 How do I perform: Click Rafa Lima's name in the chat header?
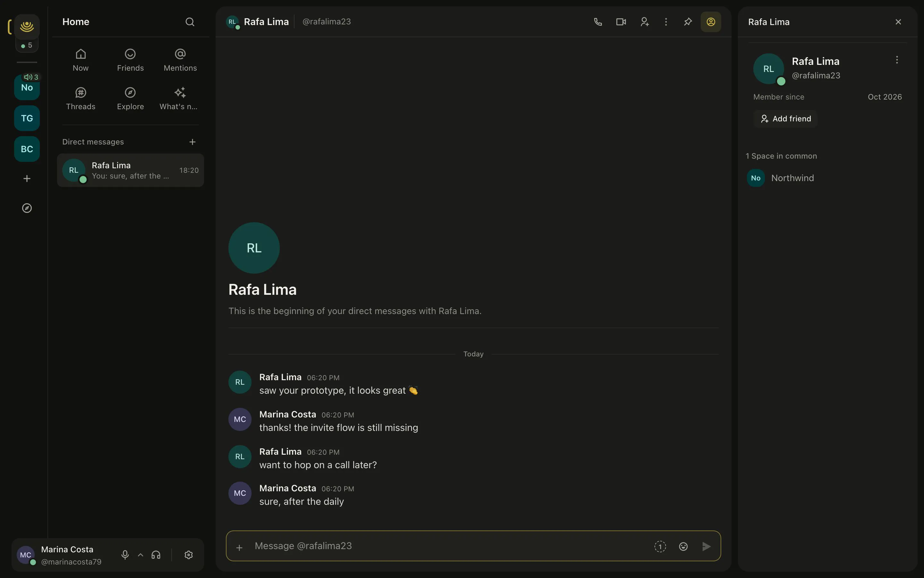pos(266,22)
